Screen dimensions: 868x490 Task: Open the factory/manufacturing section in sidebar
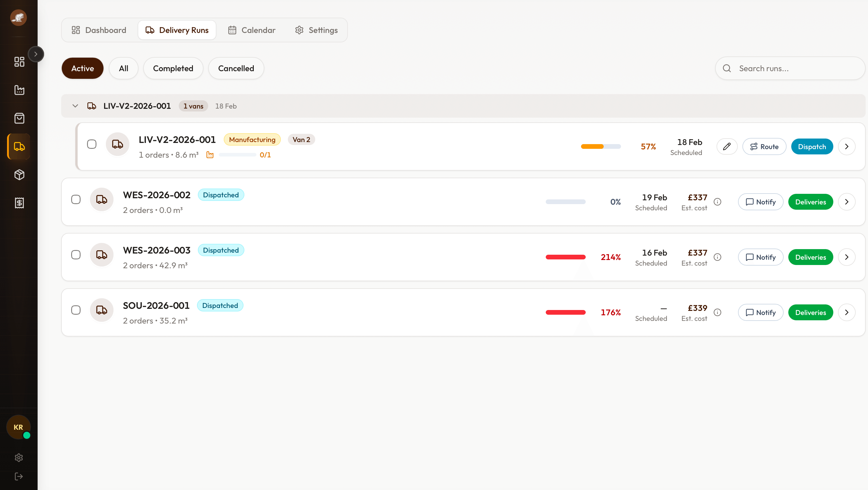point(19,90)
